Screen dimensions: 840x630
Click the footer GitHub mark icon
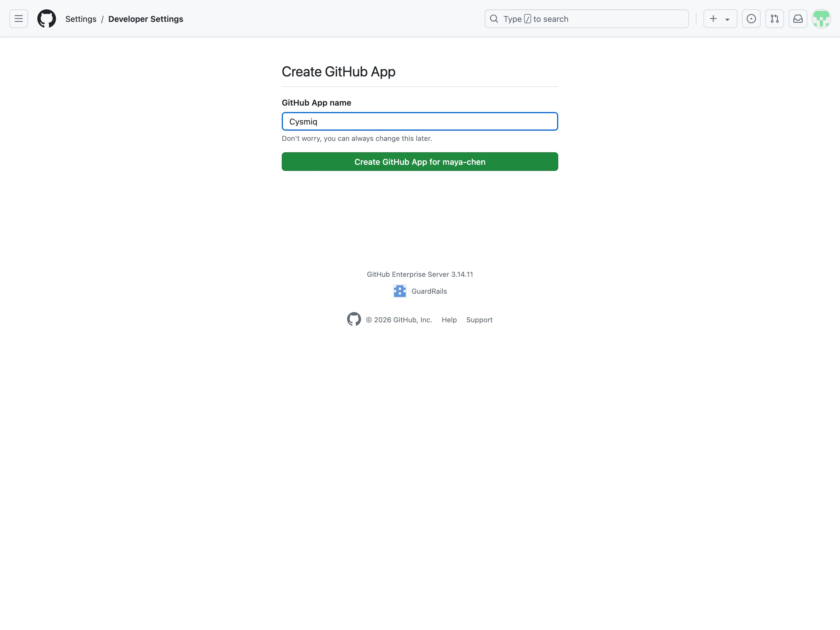pos(354,319)
